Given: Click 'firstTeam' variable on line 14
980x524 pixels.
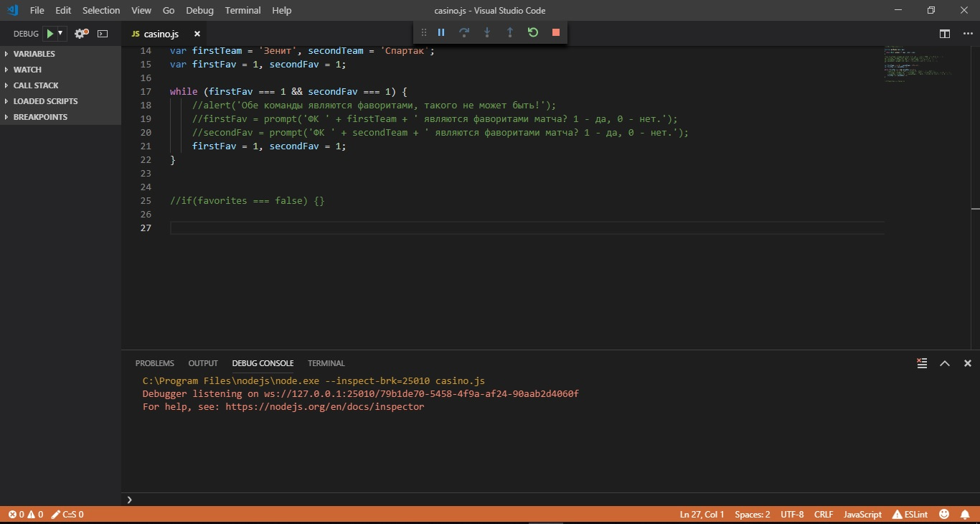Looking at the screenshot, I should click(x=217, y=51).
